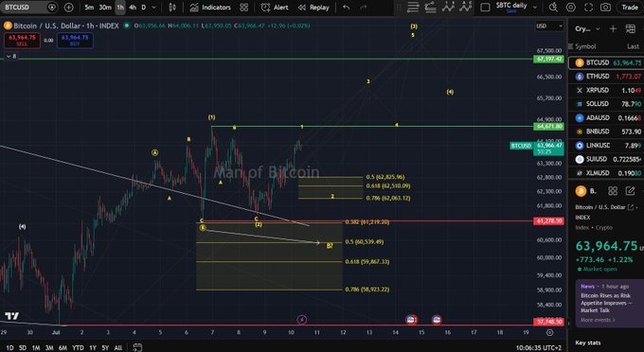Screen dimensions: 644x352
Task: Select the arrow lines drawing tool in toolbar
Action: (x=430, y=7)
